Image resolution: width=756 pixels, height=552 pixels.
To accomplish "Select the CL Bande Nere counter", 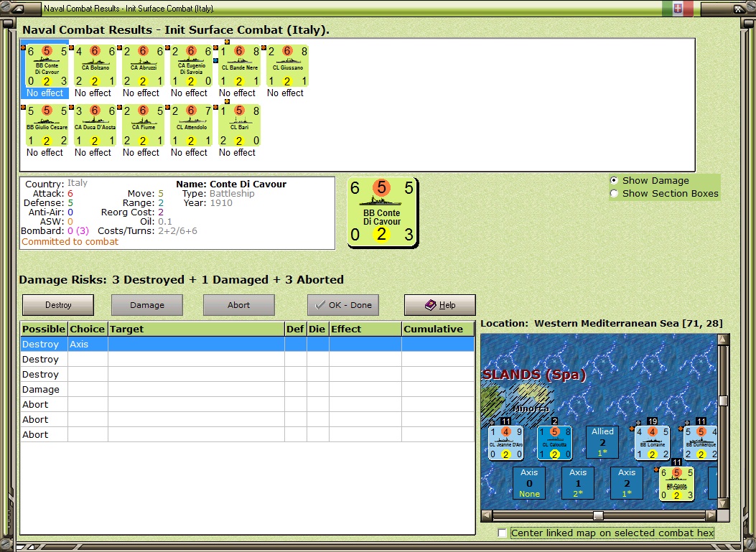I will pyautogui.click(x=240, y=65).
